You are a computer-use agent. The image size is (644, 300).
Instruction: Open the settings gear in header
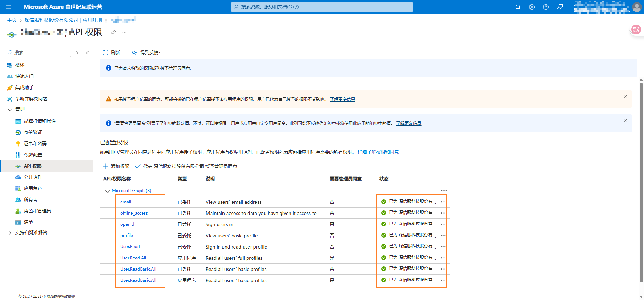click(x=532, y=7)
